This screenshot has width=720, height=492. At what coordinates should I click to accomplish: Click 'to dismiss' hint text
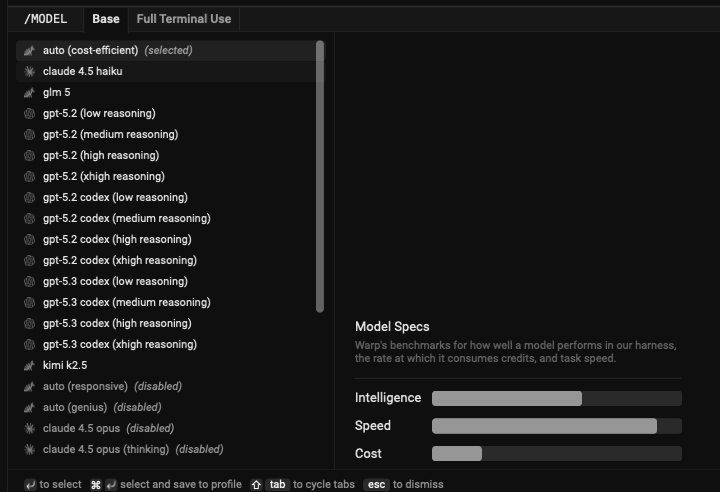(x=418, y=485)
